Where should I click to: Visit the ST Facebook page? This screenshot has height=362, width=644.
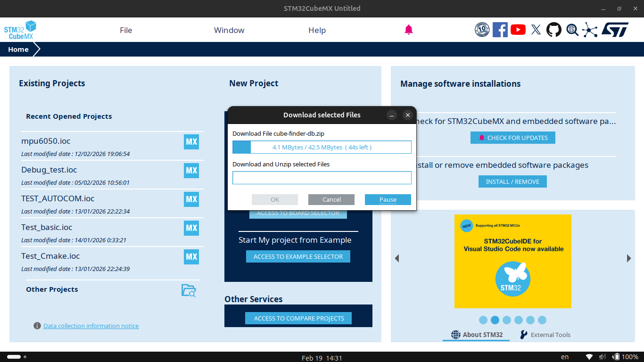point(500,30)
